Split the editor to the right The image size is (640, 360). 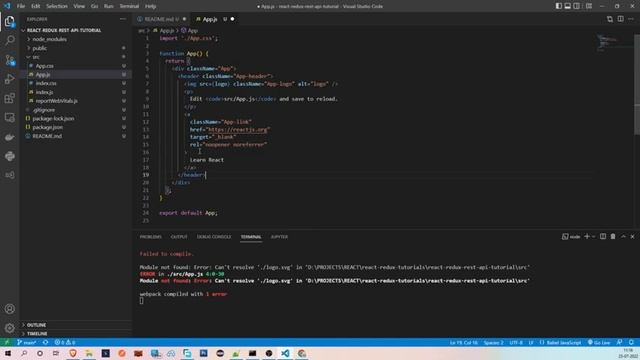click(x=620, y=19)
